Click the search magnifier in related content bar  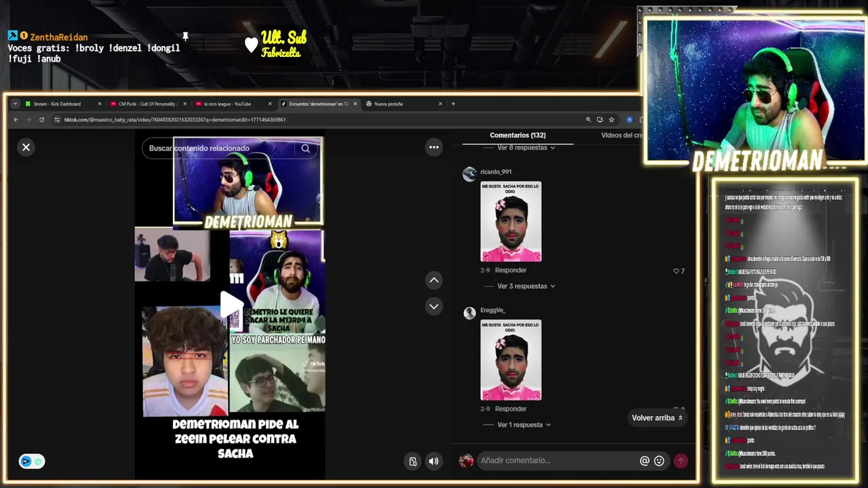[x=306, y=148]
